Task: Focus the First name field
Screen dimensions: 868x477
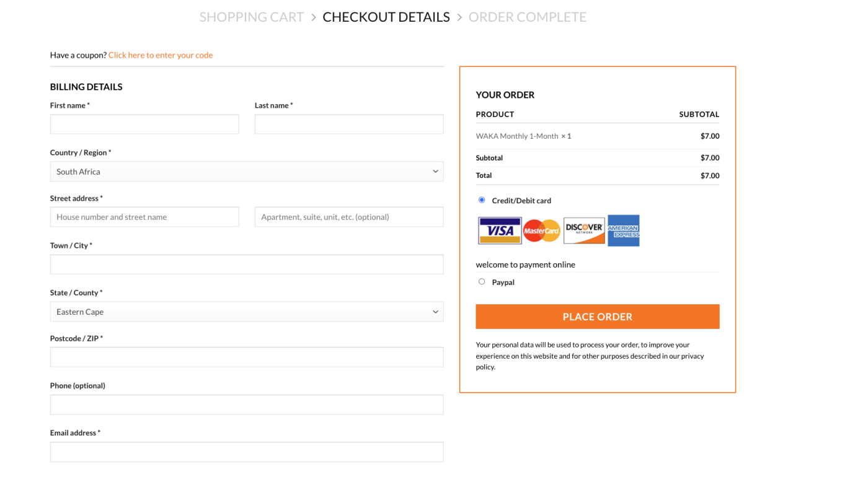Action: [x=144, y=124]
